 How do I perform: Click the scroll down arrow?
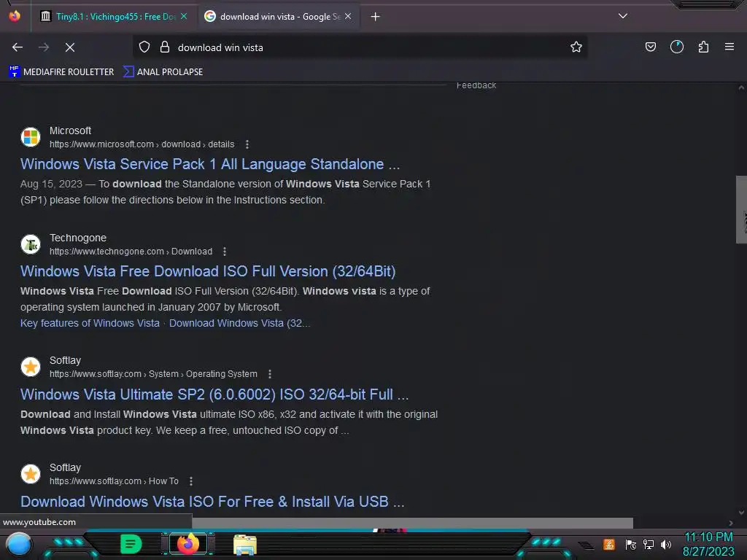[x=741, y=513]
